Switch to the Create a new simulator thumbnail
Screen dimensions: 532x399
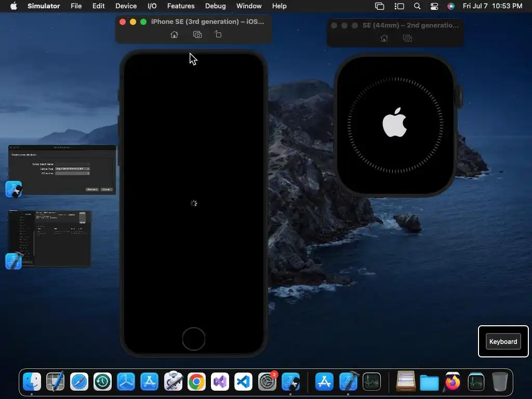point(62,170)
